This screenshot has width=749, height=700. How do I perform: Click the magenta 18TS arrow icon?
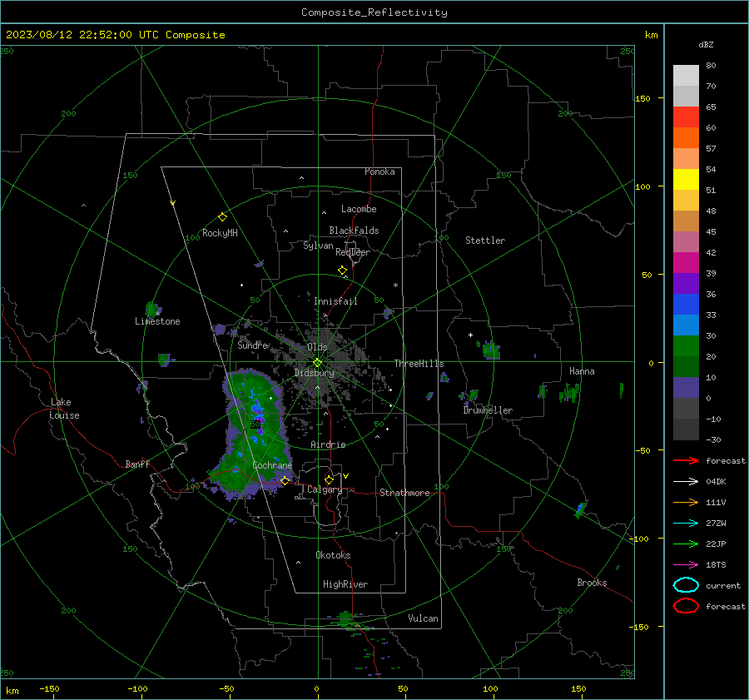coord(686,564)
